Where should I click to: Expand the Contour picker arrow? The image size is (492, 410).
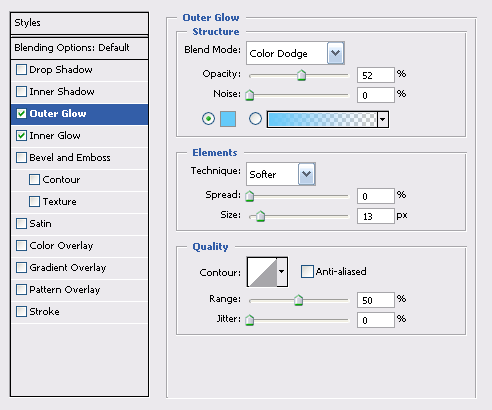tap(282, 272)
